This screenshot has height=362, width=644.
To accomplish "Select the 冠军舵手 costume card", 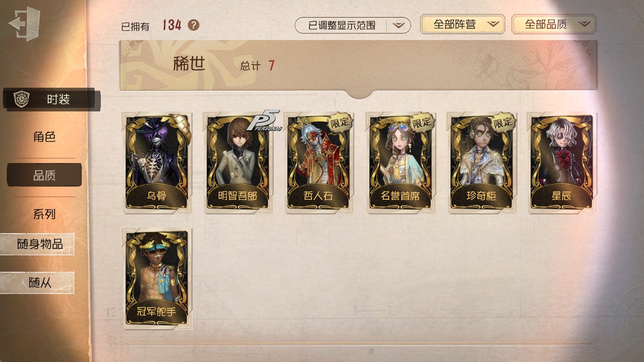I will 157,278.
